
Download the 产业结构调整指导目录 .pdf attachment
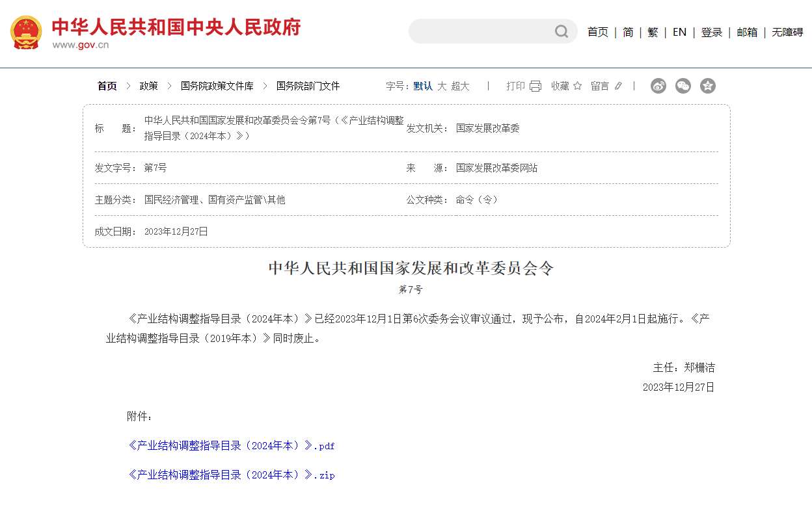[232, 446]
